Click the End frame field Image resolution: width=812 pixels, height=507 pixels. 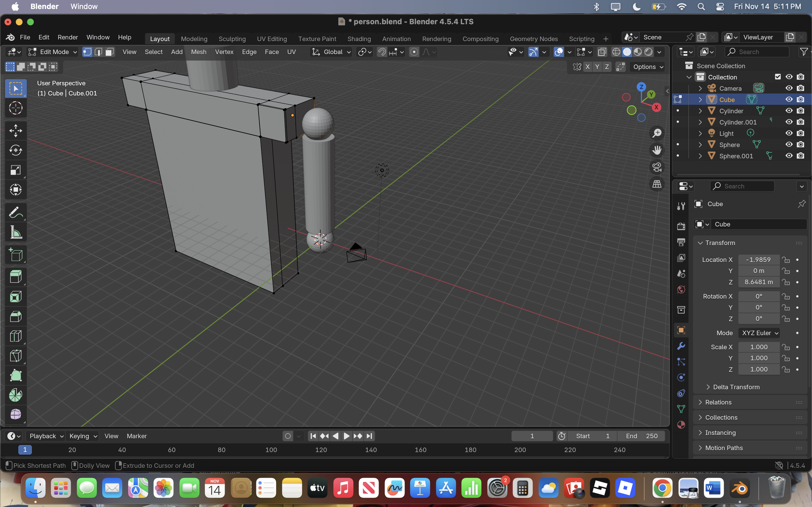[x=641, y=436]
